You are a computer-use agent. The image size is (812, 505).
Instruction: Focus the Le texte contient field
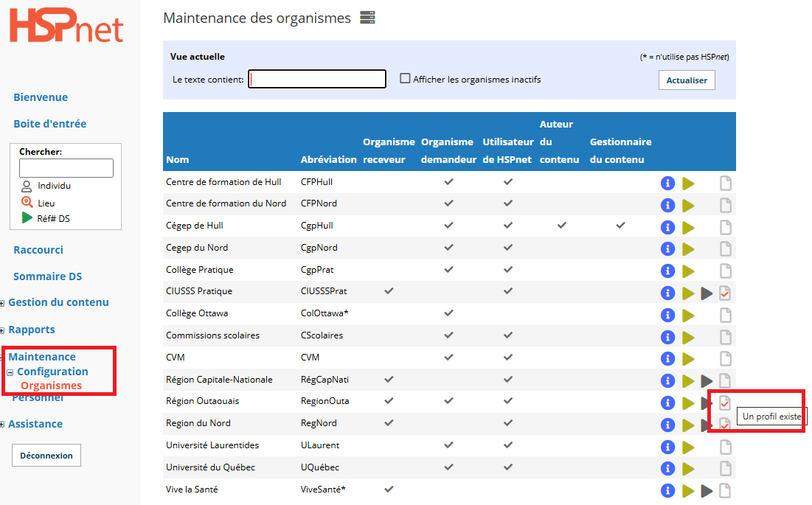pyautogui.click(x=317, y=79)
